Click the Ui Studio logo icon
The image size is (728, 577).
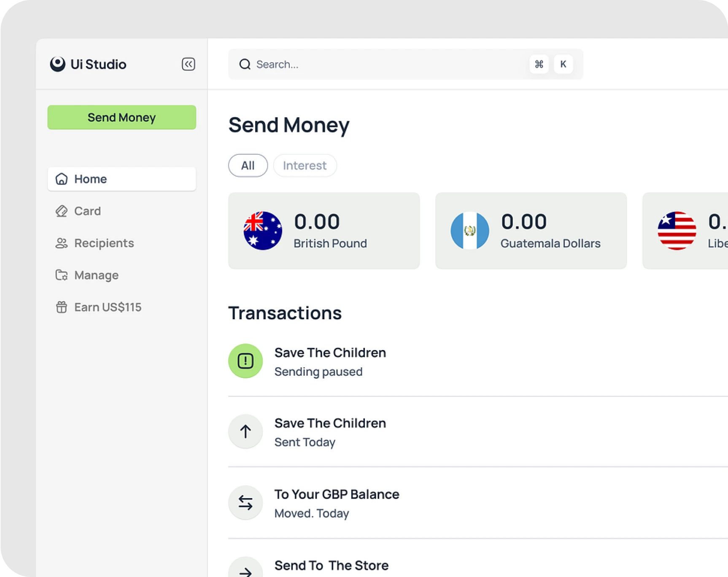tap(58, 64)
